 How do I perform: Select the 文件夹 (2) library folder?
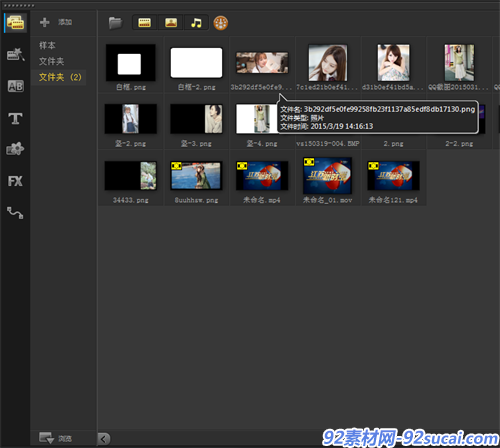(60, 77)
